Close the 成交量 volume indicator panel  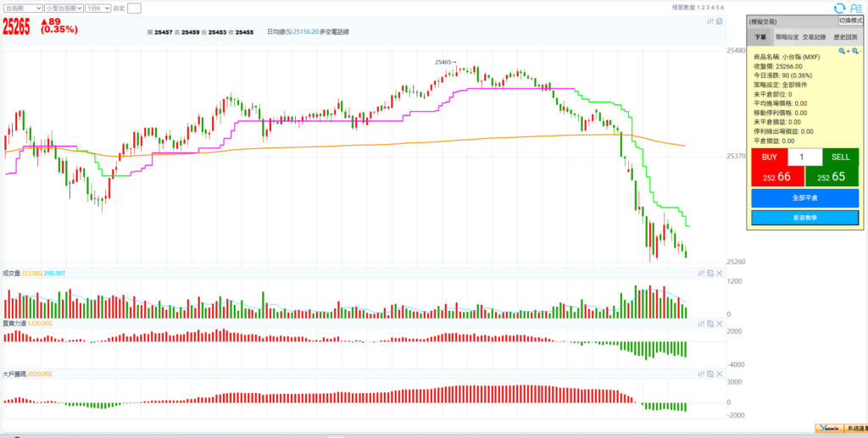click(720, 273)
